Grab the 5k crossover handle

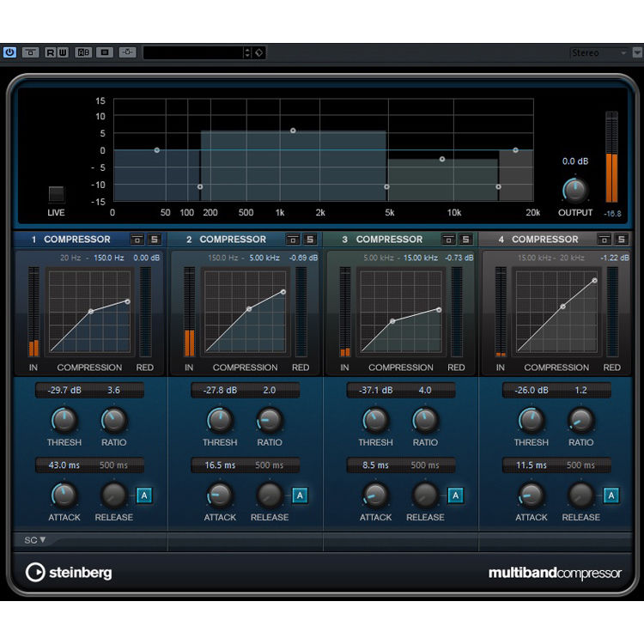[386, 187]
